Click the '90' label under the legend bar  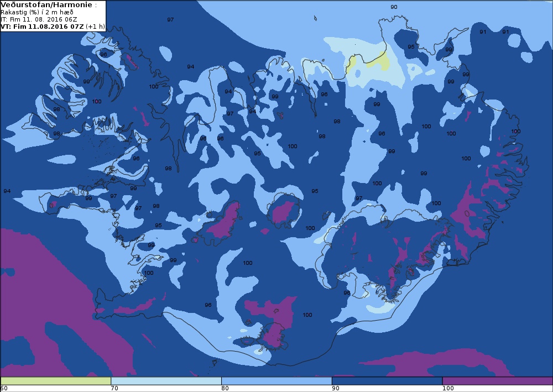pos(336,389)
